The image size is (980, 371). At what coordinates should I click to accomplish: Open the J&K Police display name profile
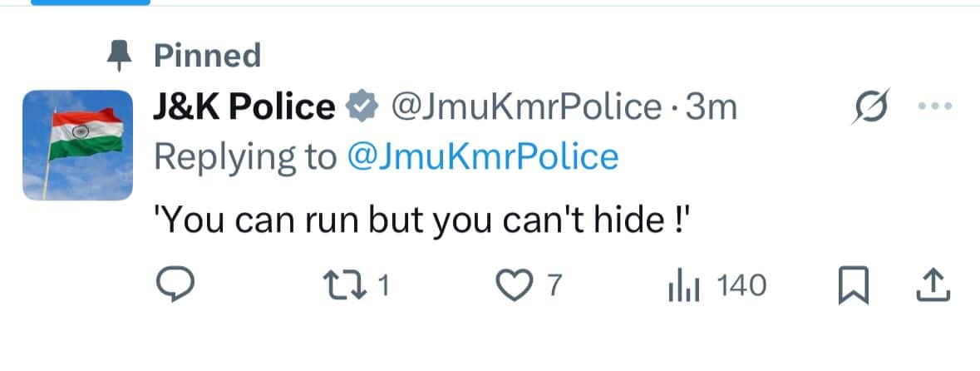click(x=243, y=107)
